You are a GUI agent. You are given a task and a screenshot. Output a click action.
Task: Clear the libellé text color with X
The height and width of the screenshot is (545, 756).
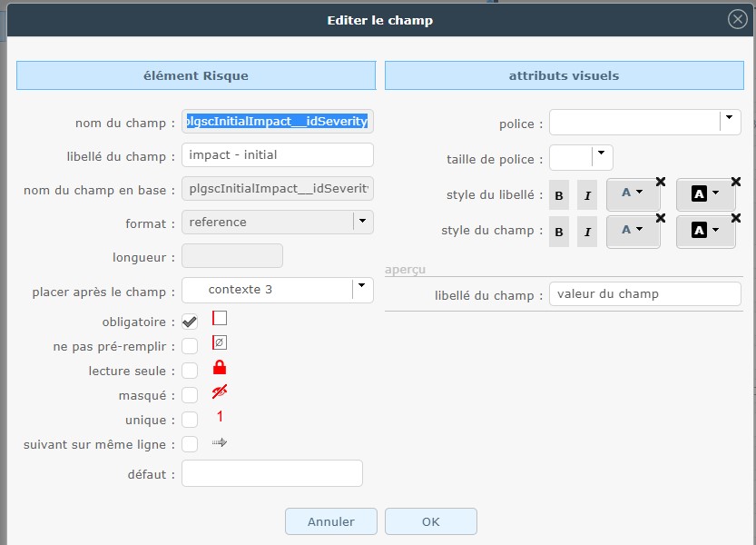pyautogui.click(x=660, y=182)
